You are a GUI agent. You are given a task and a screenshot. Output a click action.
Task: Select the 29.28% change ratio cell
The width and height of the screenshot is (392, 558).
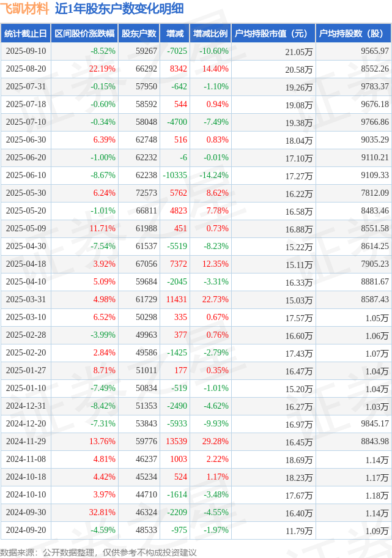[x=215, y=442]
